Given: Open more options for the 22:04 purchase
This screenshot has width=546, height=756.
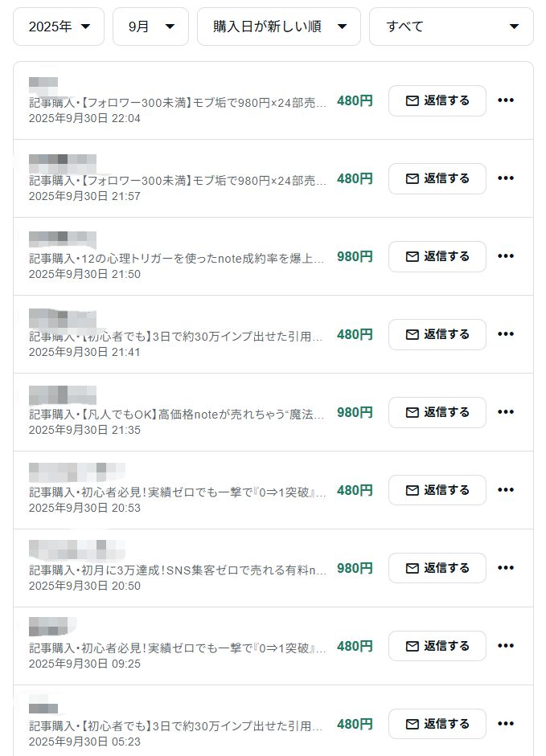Looking at the screenshot, I should pos(505,100).
